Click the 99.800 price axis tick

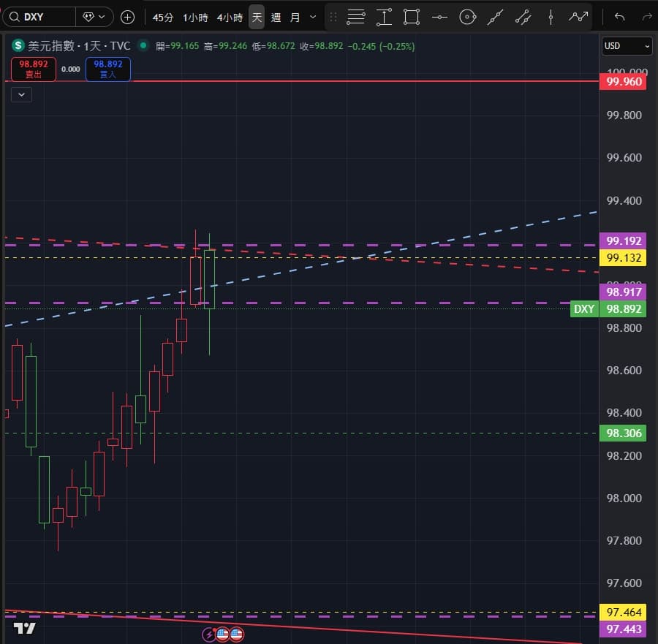pyautogui.click(x=624, y=115)
